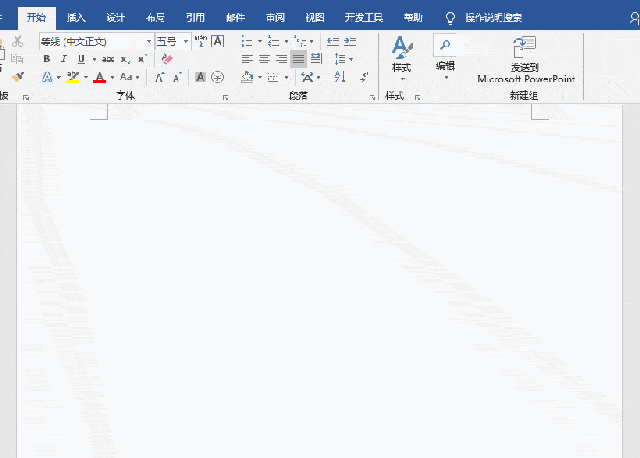This screenshot has width=640, height=458.
Task: Toggle strikethrough abc formatting
Action: (108, 59)
